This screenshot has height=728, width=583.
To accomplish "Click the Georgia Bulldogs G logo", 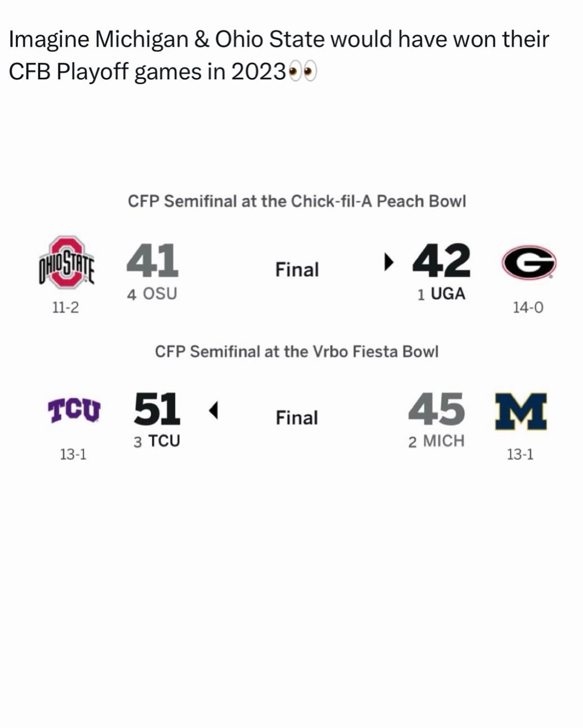I will [529, 263].
